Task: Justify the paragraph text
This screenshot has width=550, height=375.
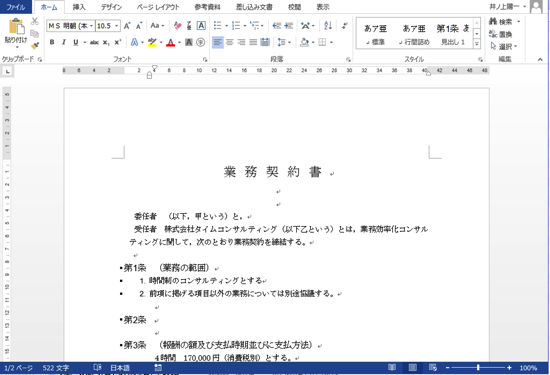Action: pyautogui.click(x=253, y=42)
